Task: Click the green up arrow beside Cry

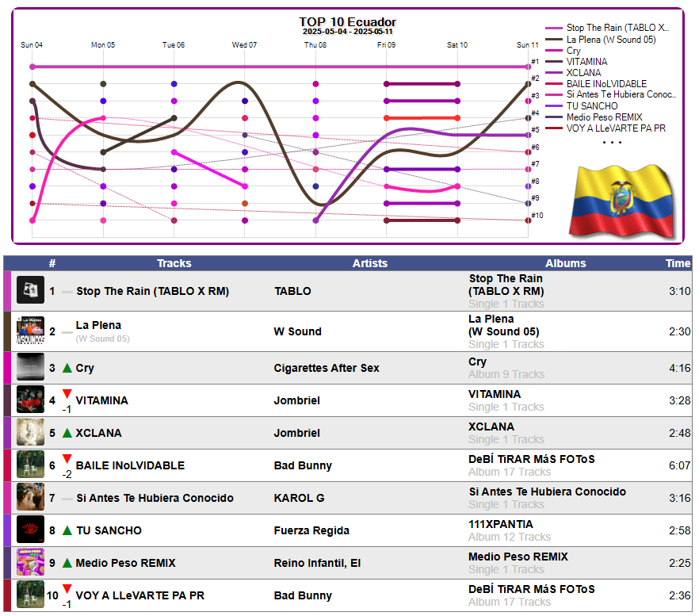Action: tap(67, 368)
